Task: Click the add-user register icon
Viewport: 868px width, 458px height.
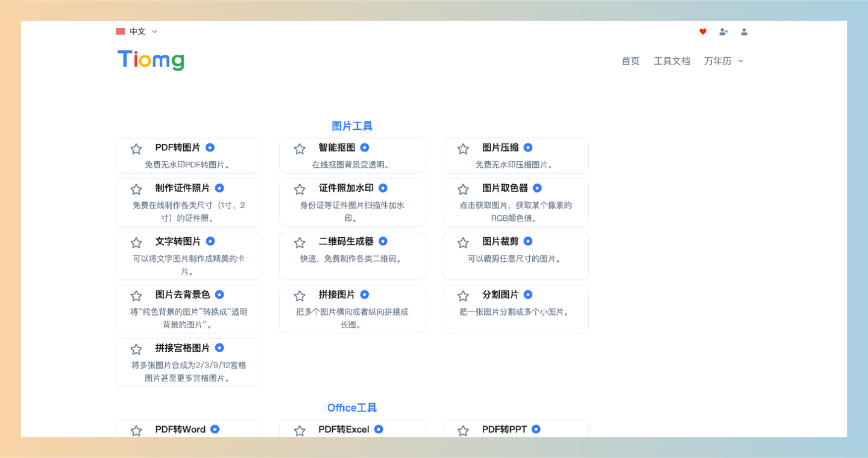Action: [x=723, y=32]
